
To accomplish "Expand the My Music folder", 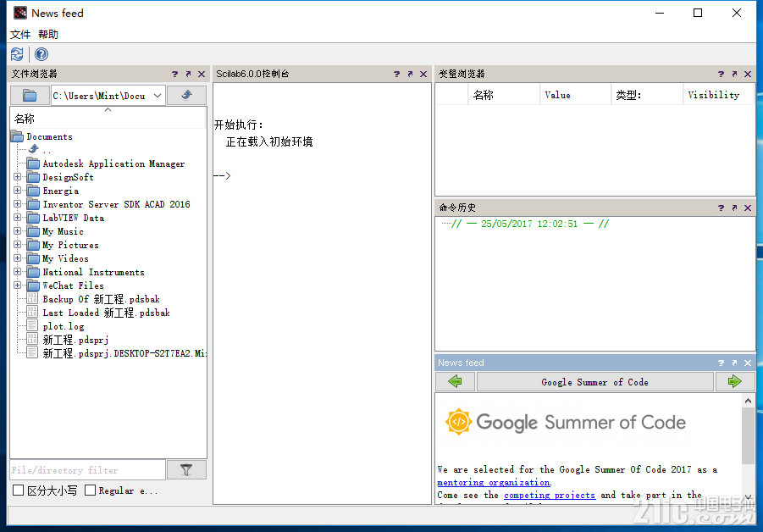I will (18, 231).
